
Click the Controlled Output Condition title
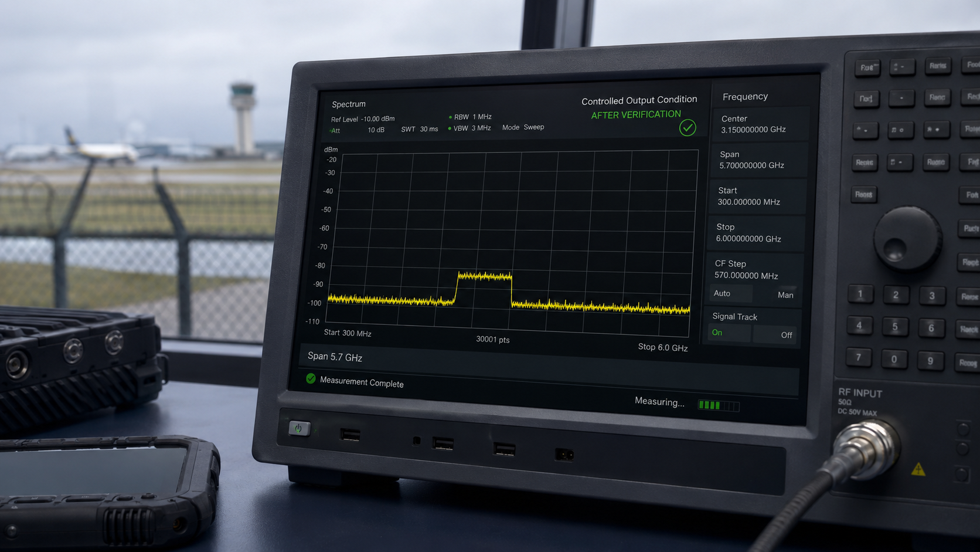[x=639, y=100]
